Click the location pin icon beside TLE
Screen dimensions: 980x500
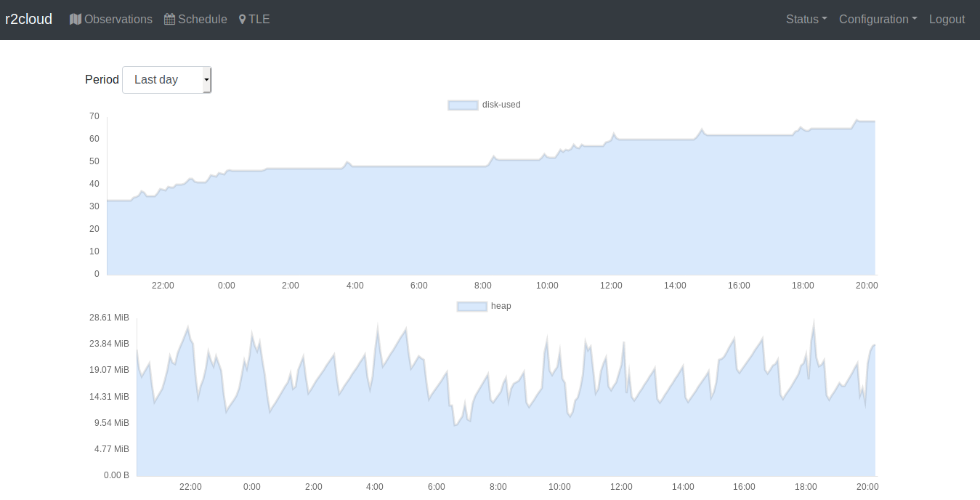243,20
